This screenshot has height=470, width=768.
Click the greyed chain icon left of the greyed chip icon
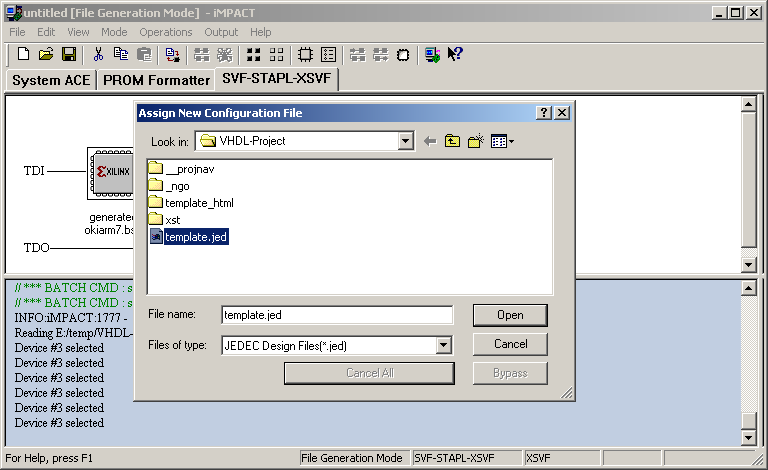pyautogui.click(x=381, y=54)
